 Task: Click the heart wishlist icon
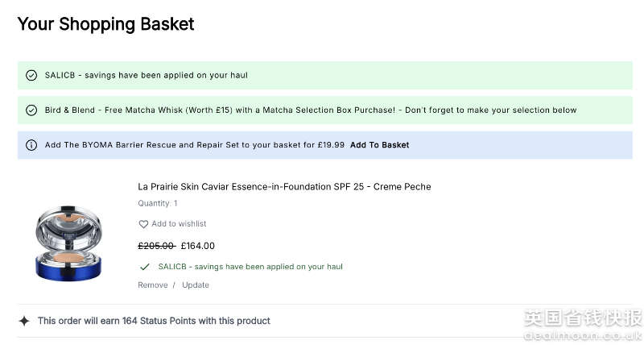coord(143,224)
